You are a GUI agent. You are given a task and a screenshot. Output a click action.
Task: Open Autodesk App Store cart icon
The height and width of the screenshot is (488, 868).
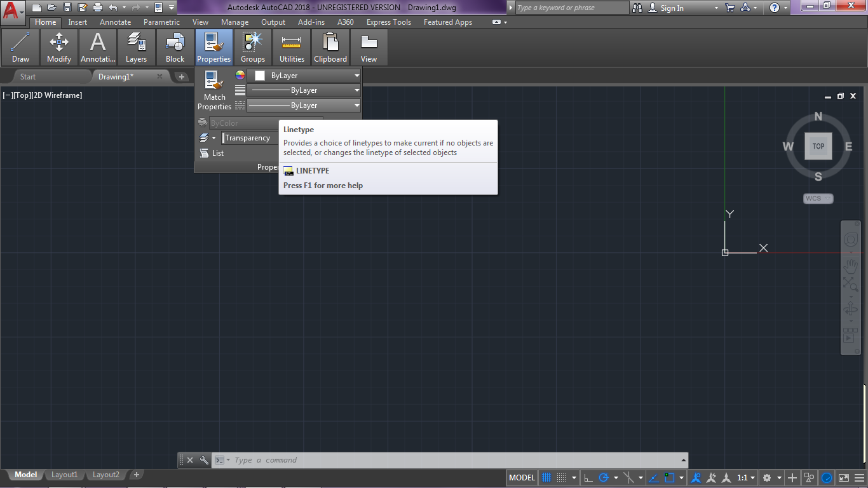pos(730,8)
